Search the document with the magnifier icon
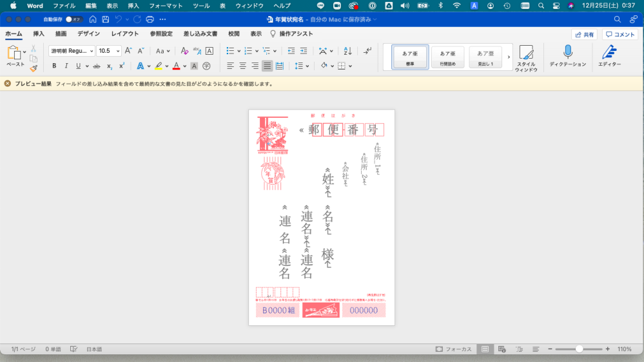 (x=618, y=19)
